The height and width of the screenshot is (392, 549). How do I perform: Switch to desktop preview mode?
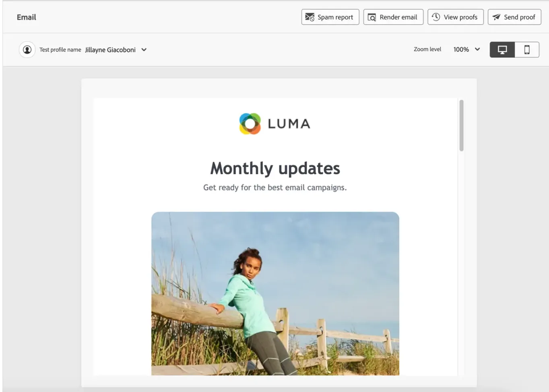(x=502, y=50)
